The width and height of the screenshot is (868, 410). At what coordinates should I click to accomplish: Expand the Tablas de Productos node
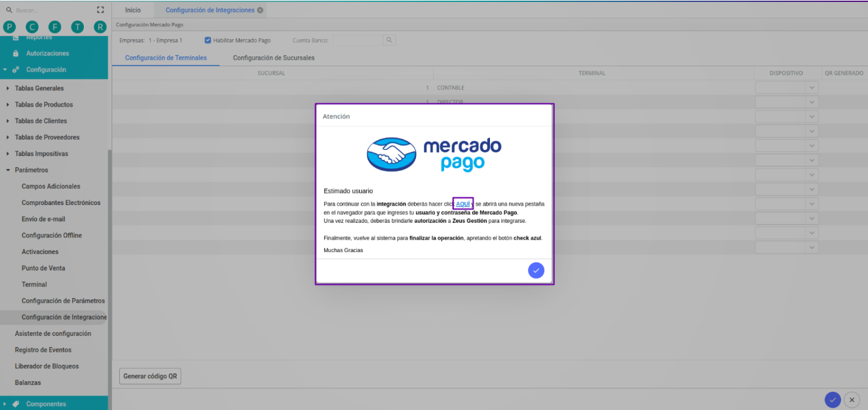click(8, 105)
